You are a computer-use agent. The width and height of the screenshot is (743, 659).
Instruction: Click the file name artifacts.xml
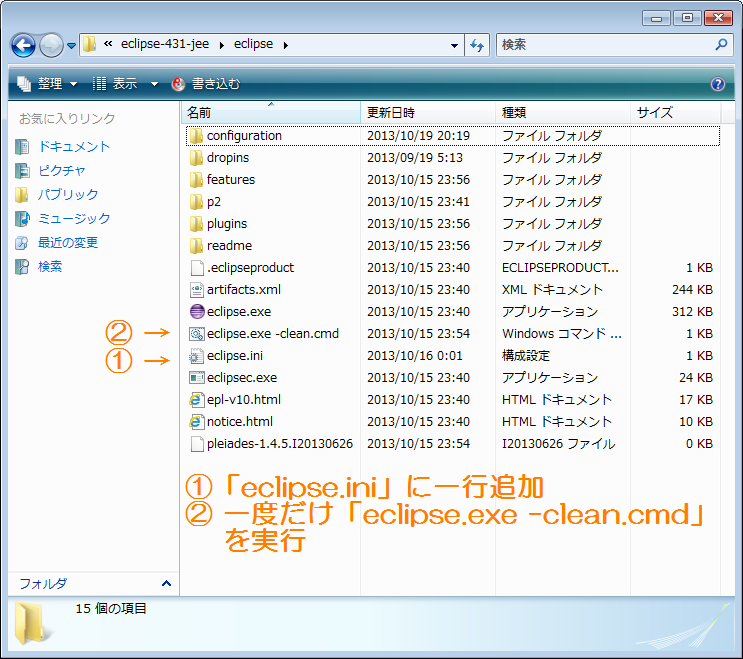(244, 289)
